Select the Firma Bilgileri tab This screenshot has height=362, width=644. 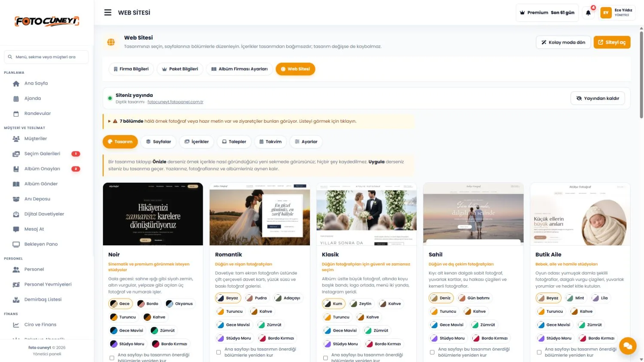click(x=131, y=69)
